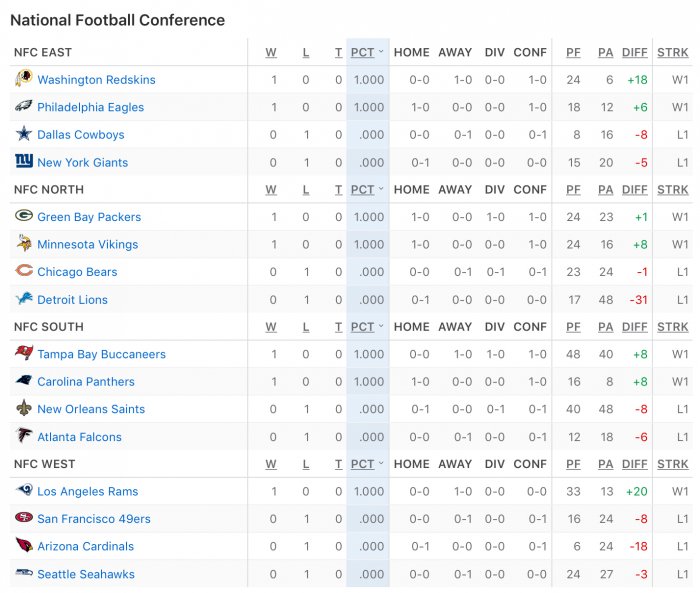The height and width of the screenshot is (593, 700).
Task: Sort NFC South by the DIFF column
Action: (x=634, y=327)
